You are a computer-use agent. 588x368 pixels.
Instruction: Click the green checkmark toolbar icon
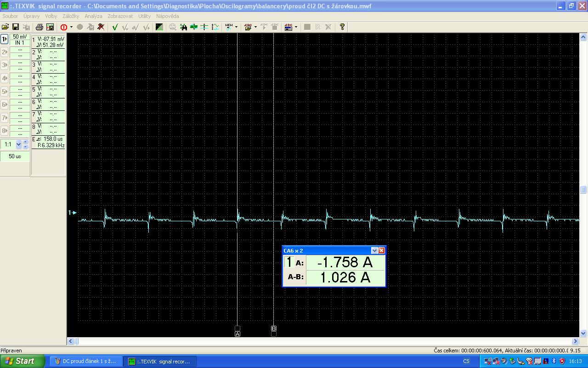point(115,27)
